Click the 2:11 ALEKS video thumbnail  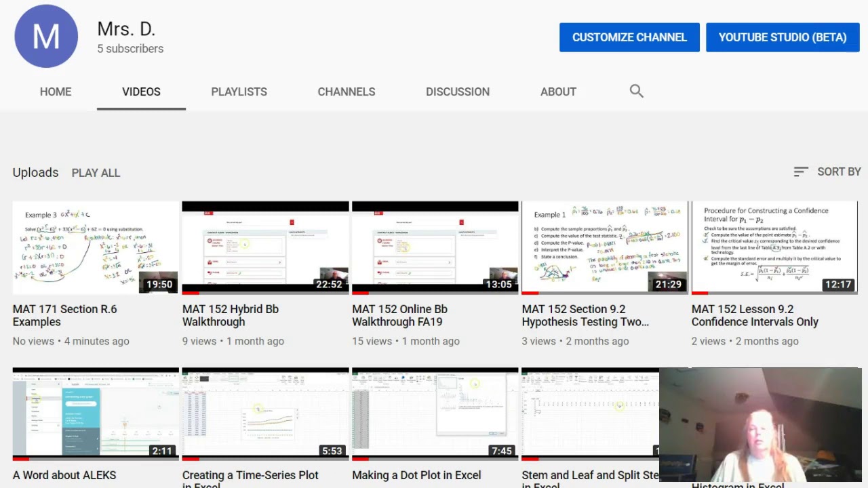[x=96, y=414]
